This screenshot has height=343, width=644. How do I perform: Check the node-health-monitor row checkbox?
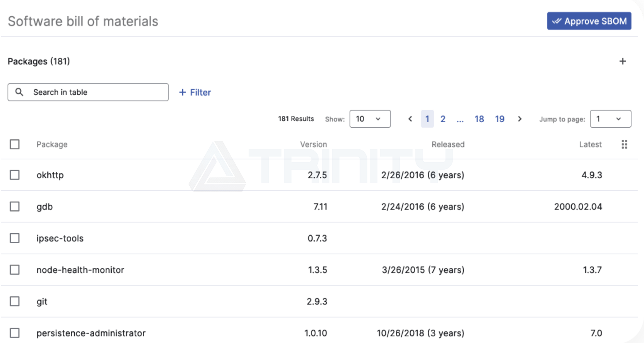(x=15, y=269)
